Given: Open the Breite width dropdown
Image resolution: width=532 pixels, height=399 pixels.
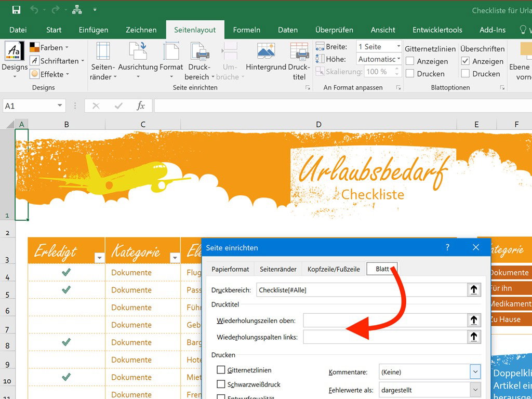Looking at the screenshot, I should coord(398,47).
